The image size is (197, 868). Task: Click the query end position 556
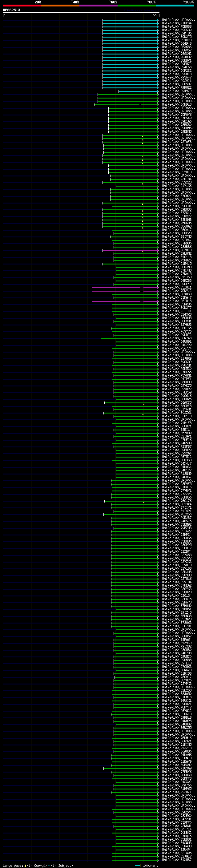click(155, 15)
